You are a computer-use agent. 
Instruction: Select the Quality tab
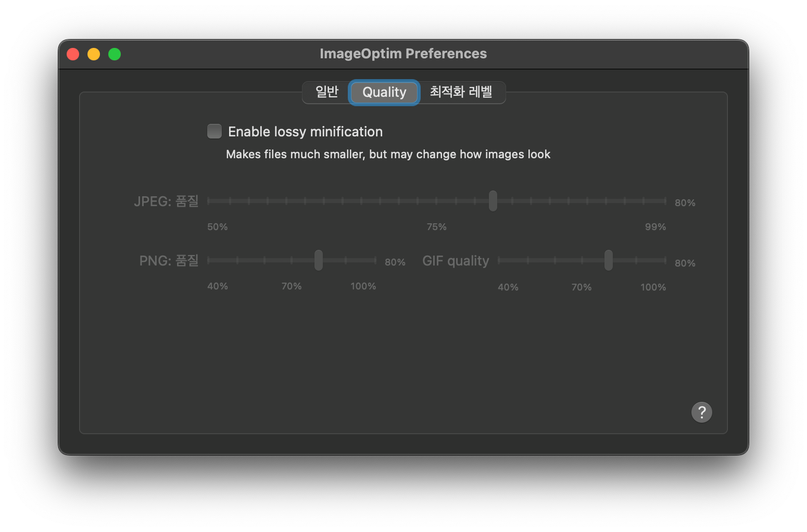(x=384, y=92)
